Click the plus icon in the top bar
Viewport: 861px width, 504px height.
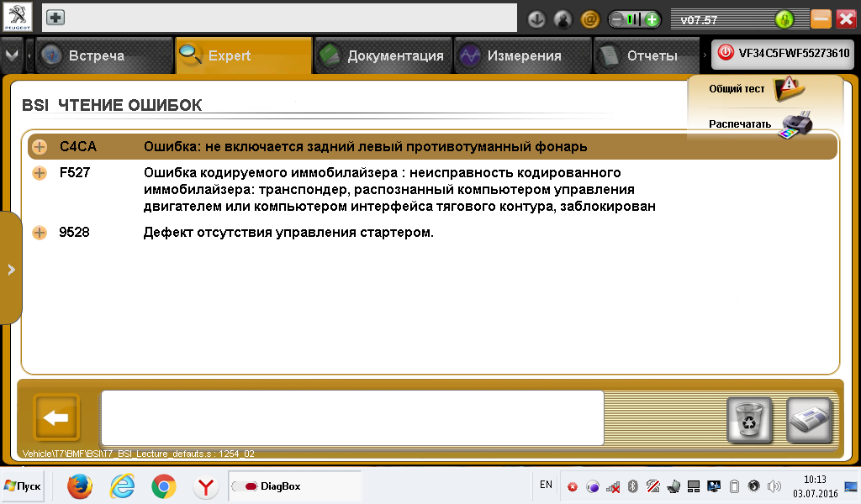55,18
